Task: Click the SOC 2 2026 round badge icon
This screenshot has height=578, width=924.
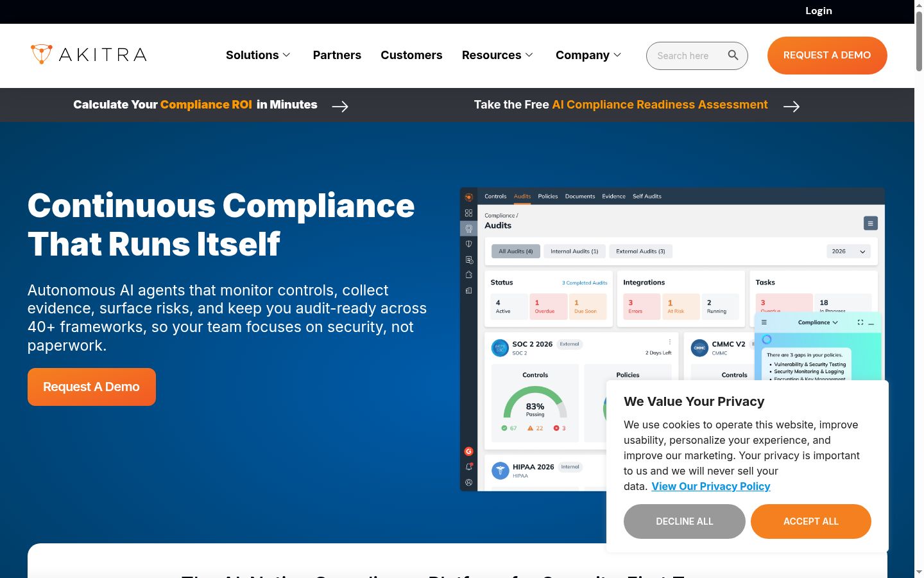Action: pyautogui.click(x=500, y=348)
